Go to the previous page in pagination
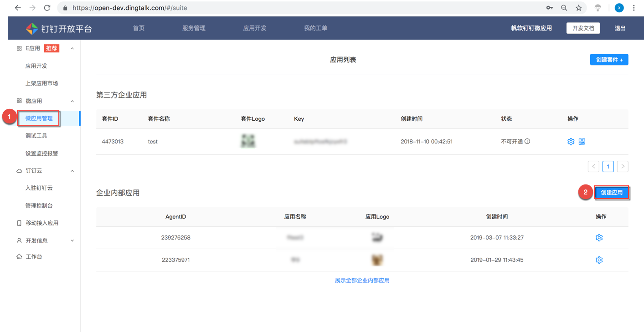644x332 pixels. 593,166
